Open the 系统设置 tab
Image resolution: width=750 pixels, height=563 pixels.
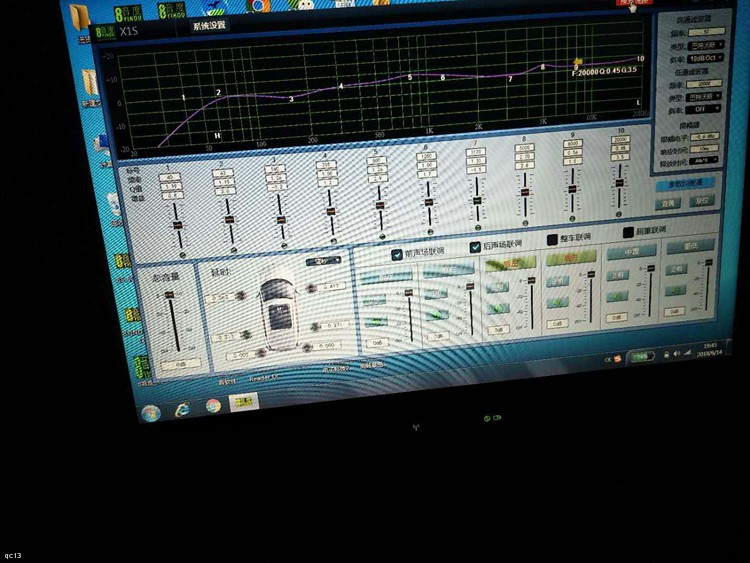(x=209, y=25)
